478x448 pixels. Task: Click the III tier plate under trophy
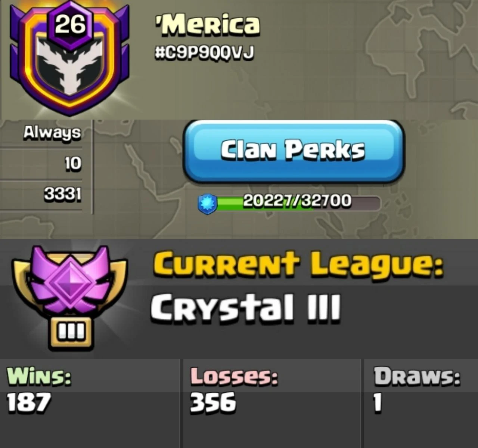pos(70,333)
